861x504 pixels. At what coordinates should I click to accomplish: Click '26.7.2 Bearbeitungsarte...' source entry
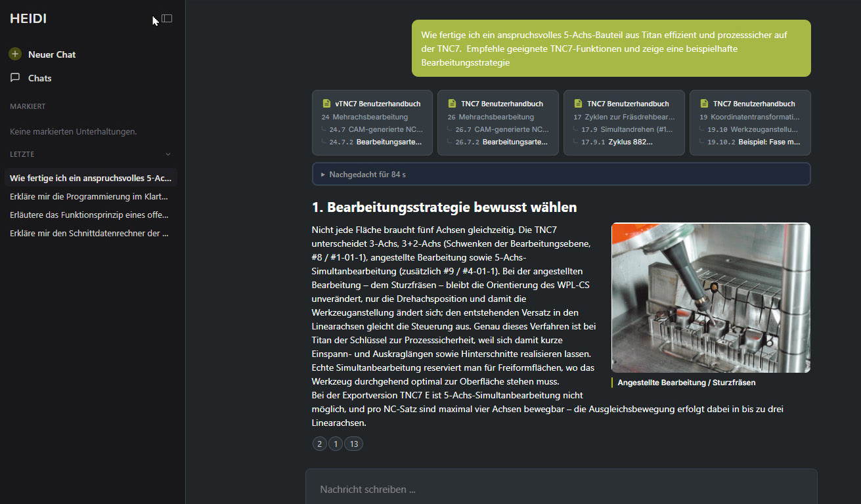point(502,142)
